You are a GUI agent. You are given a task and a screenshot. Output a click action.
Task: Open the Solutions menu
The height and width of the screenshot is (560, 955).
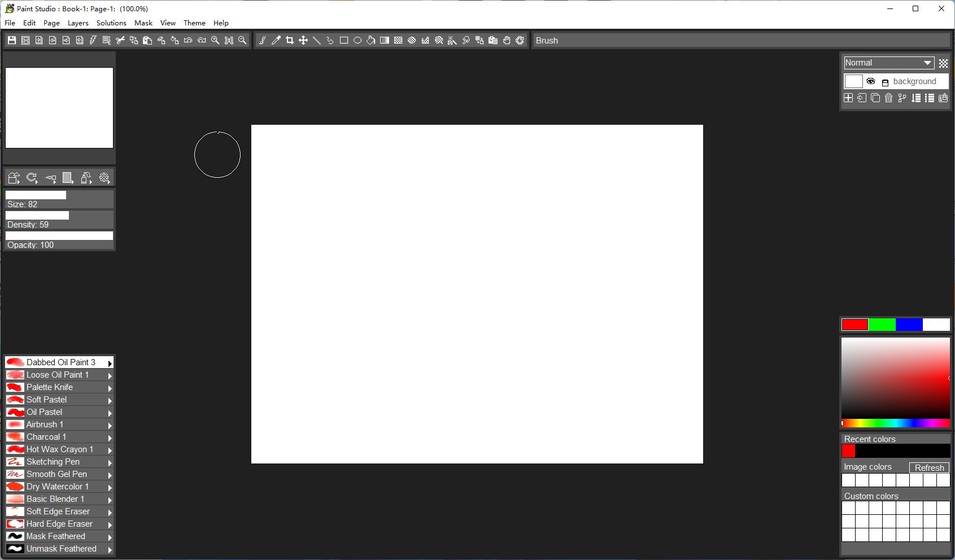pyautogui.click(x=111, y=23)
